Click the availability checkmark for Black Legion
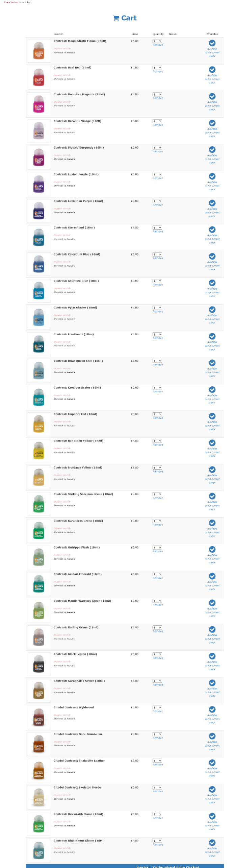 coord(212,656)
